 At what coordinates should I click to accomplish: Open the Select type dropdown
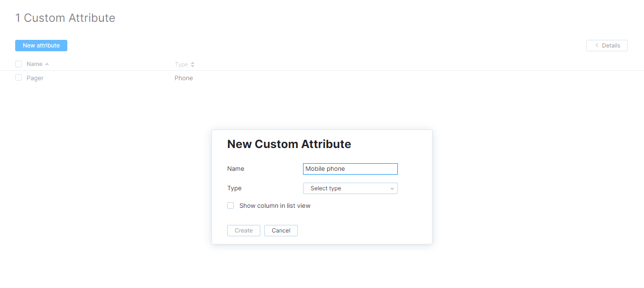(x=350, y=188)
